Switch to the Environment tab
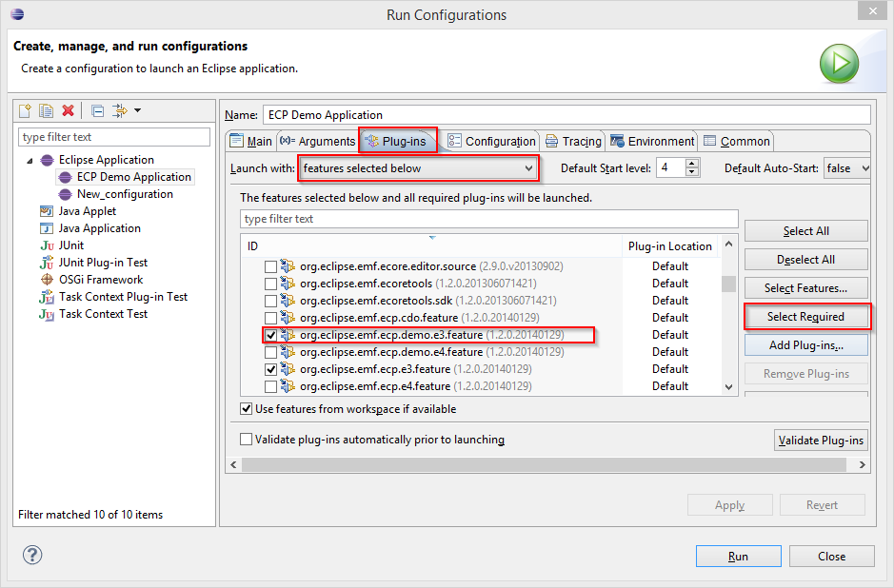Screen dimensions: 894x588 click(652, 142)
